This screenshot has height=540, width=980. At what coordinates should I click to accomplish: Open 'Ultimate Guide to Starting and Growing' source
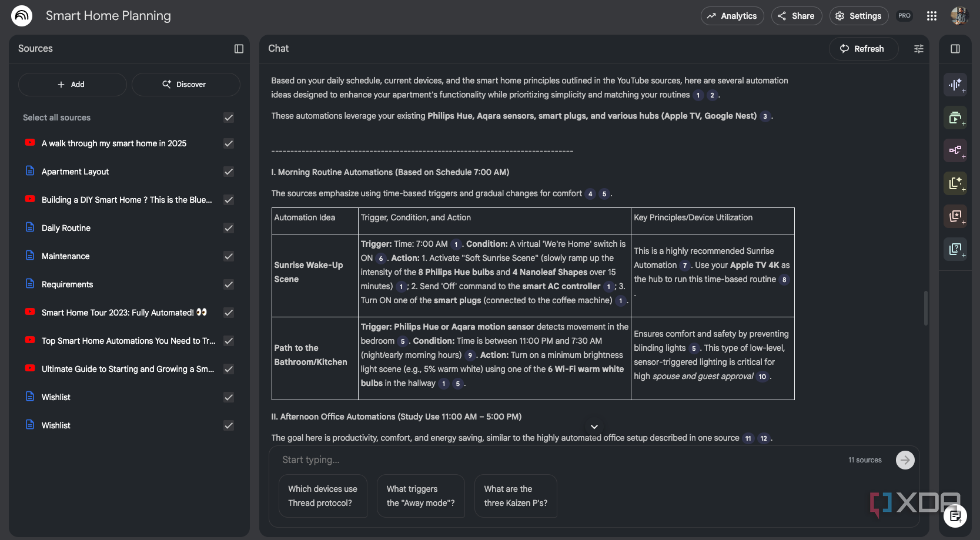point(128,369)
